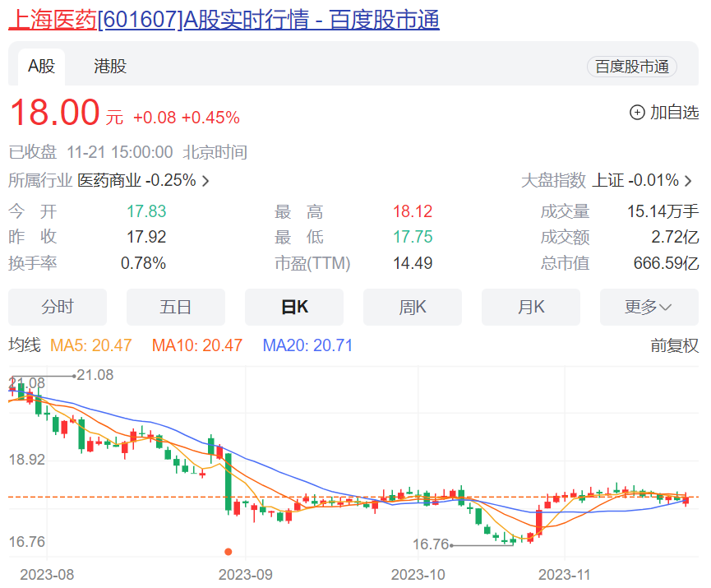This screenshot has width=711, height=588.
Task: Click the current price 18.00
Action: tap(55, 112)
